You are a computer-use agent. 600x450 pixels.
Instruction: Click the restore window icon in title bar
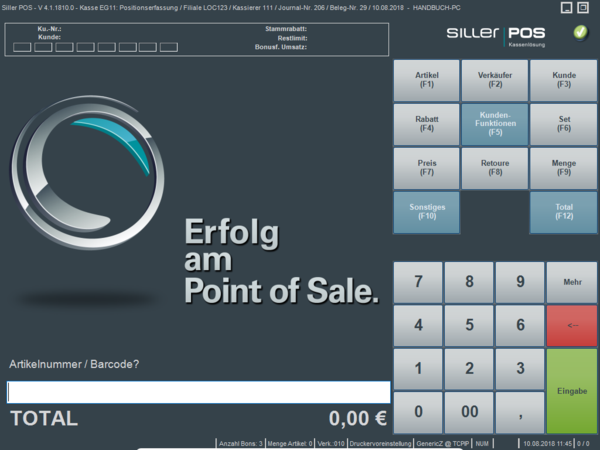pos(568,8)
